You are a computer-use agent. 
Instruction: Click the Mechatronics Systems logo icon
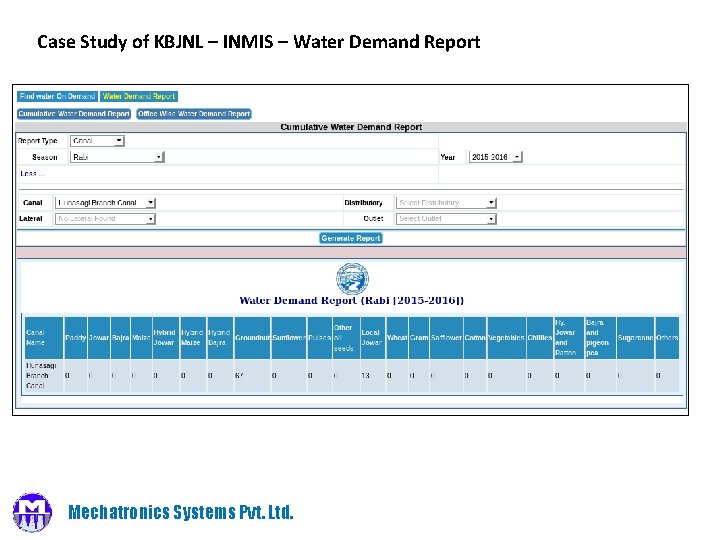coord(32,512)
